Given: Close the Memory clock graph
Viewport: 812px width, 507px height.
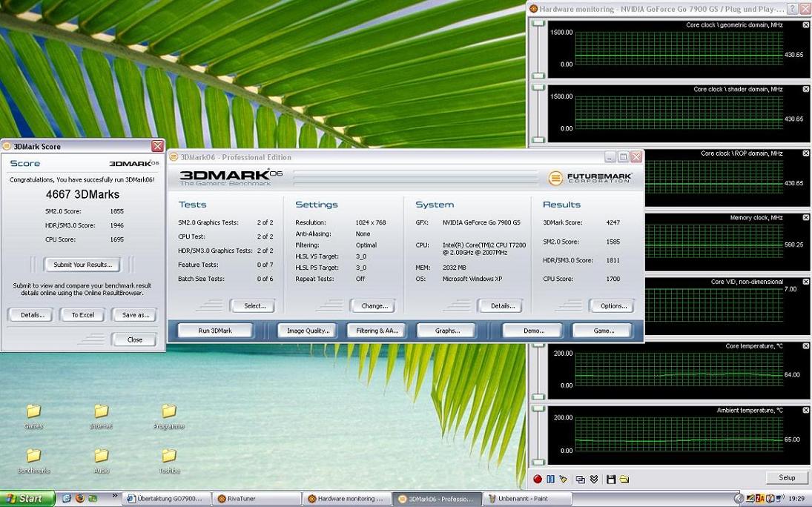Looking at the screenshot, I should click(806, 217).
